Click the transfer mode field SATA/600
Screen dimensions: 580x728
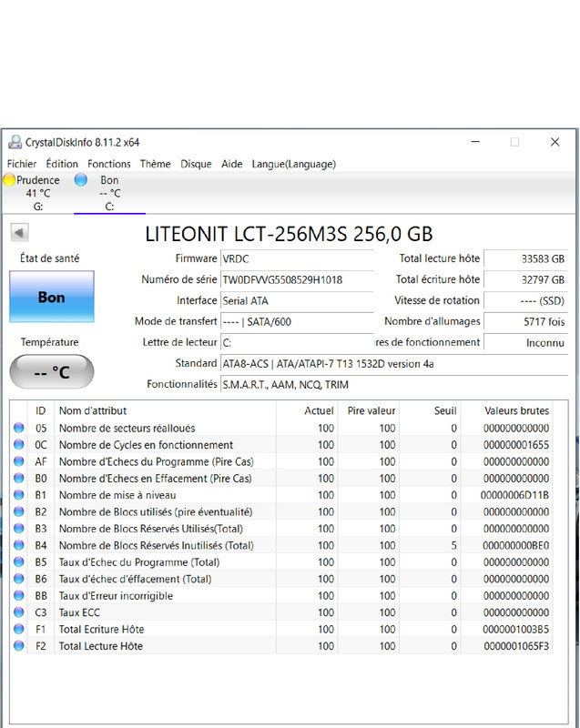pyautogui.click(x=297, y=321)
